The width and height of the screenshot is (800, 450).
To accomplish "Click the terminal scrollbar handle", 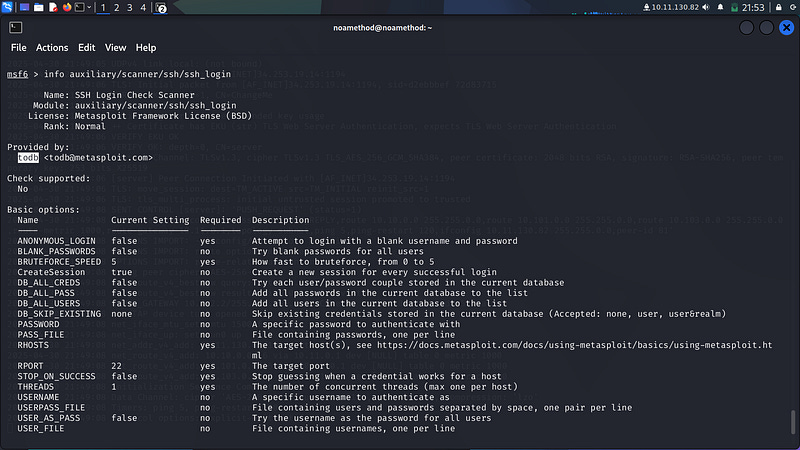I will point(793,421).
